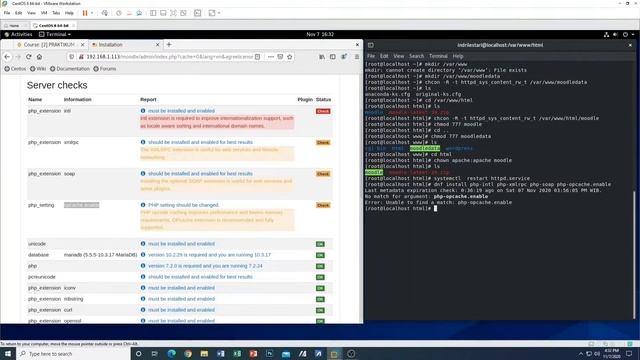
Task: Show hidden tray icons chevron
Action: click(x=581, y=353)
